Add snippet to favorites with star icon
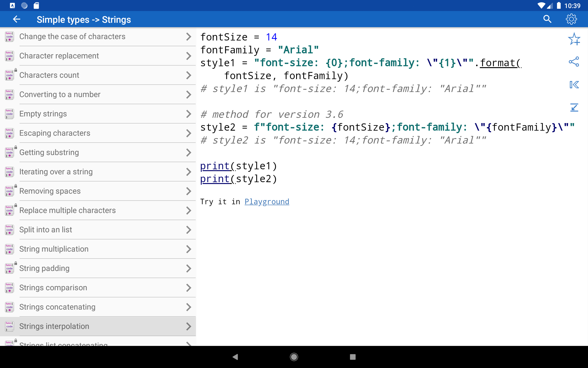 click(574, 39)
